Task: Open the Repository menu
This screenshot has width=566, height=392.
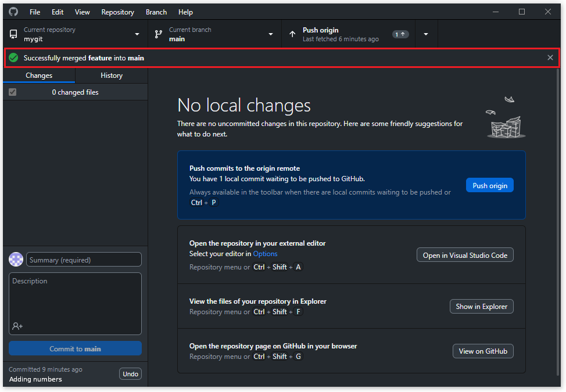Action: (117, 12)
